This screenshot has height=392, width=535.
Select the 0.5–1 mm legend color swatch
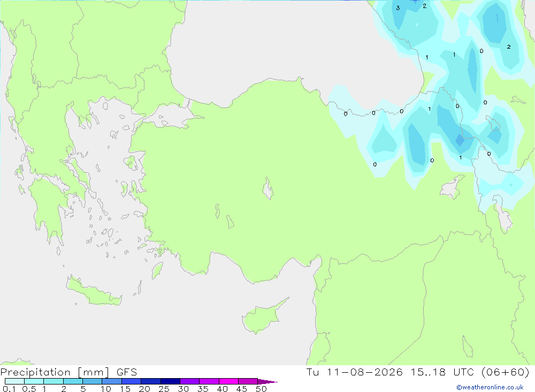[x=34, y=381]
